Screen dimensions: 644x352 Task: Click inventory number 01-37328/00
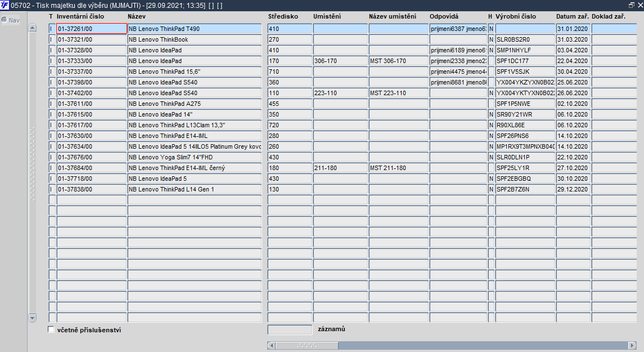pos(92,50)
